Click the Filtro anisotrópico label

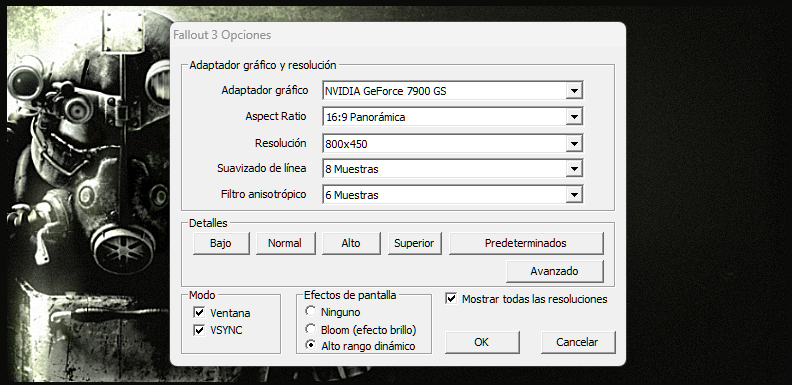coord(264,194)
